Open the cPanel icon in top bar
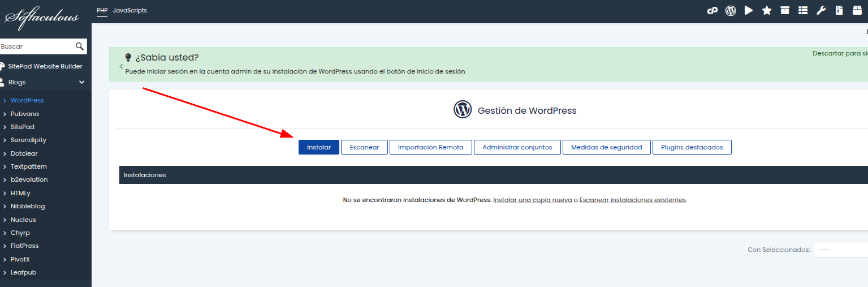 [x=712, y=10]
